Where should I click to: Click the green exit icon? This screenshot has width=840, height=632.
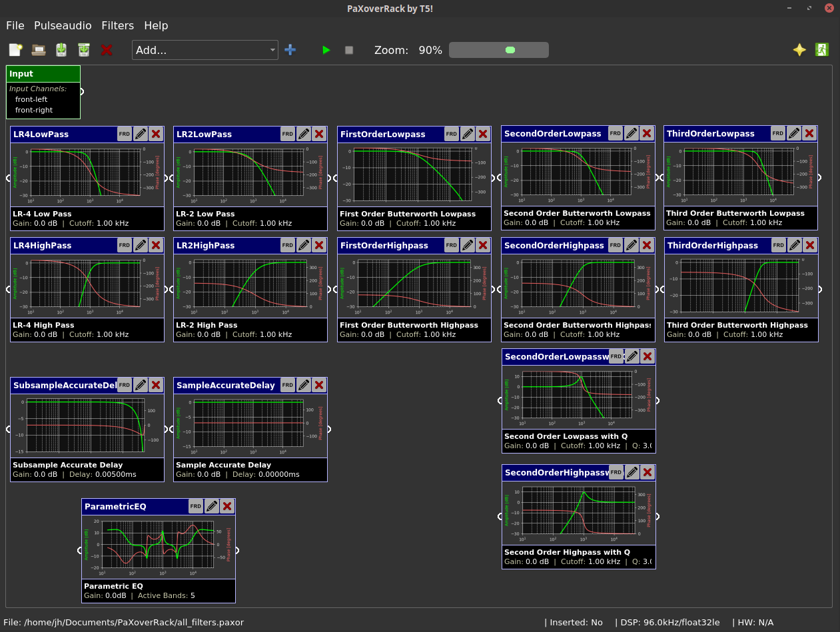tap(821, 50)
